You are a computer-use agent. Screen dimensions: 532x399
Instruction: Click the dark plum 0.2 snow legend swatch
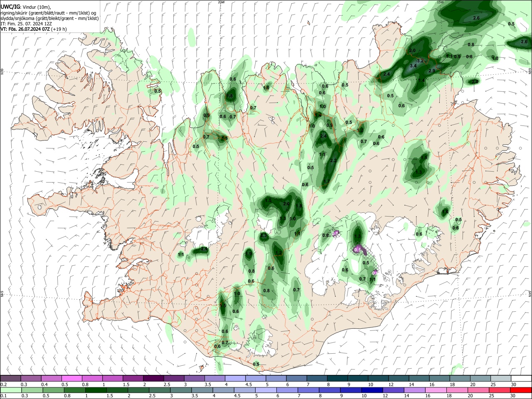click(10, 378)
